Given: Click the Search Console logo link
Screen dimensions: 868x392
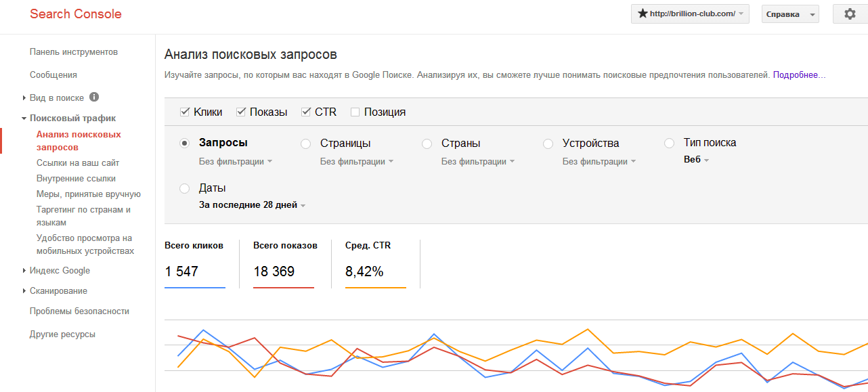Looking at the screenshot, I should tap(76, 14).
